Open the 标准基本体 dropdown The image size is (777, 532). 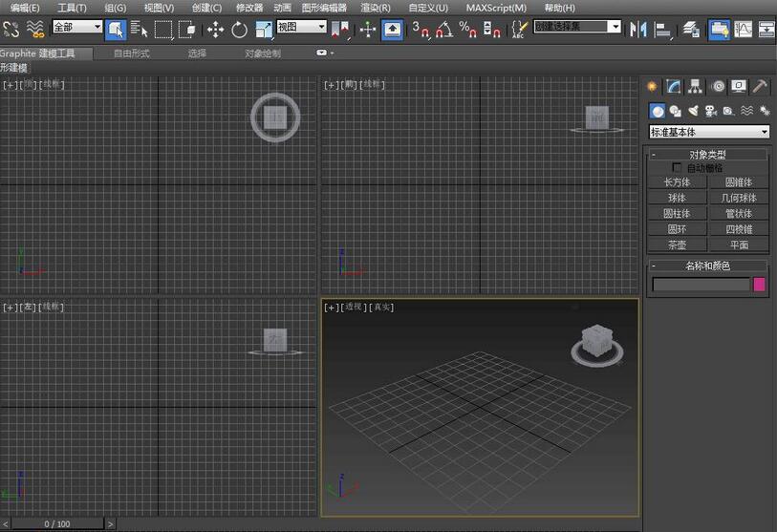709,132
